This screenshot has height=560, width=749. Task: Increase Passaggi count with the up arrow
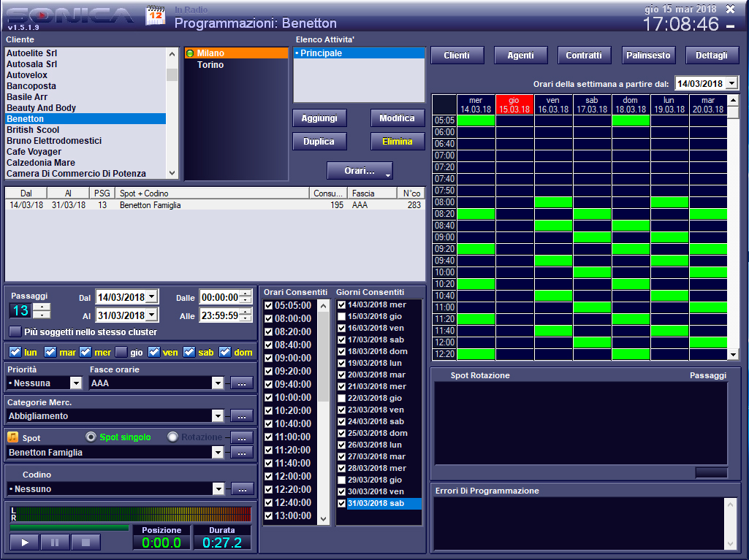[42, 307]
